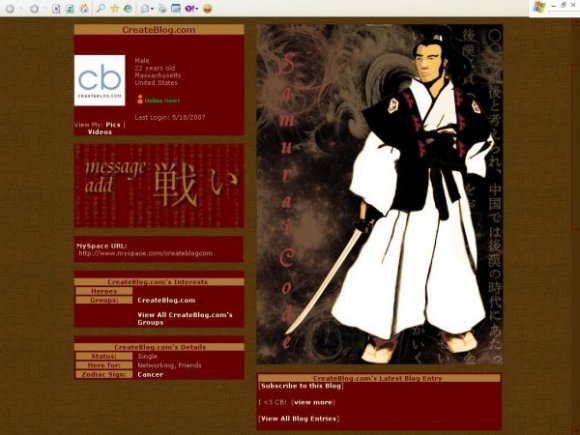
Task: Click the cb CreateBlog profile picture
Action: (100, 80)
